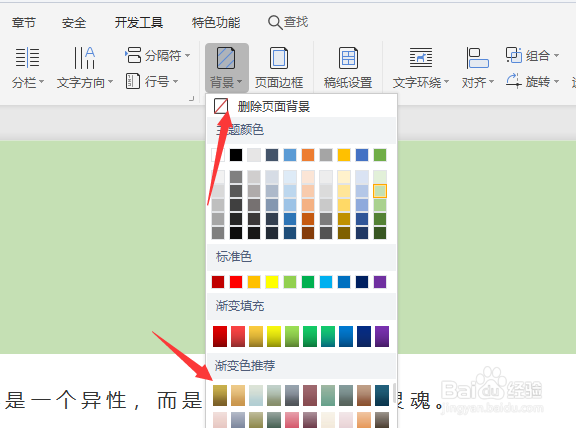Expand the 文字环绕 dropdown arrow

tap(446, 81)
